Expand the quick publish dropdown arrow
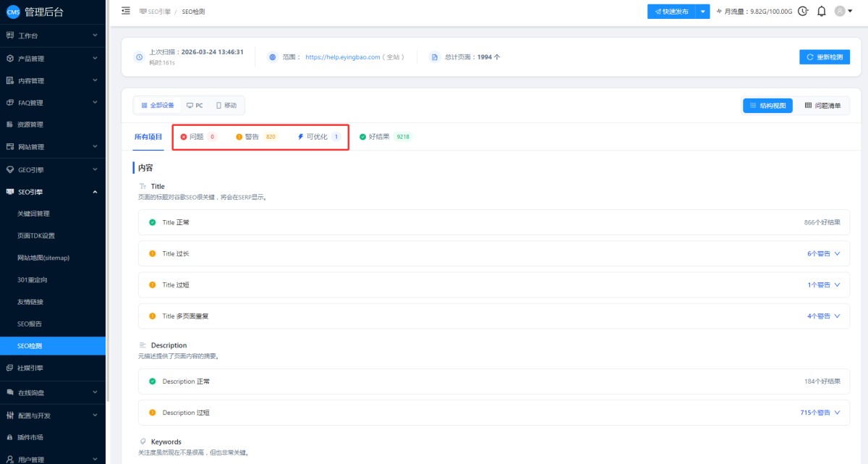The image size is (868, 464). 702,12
